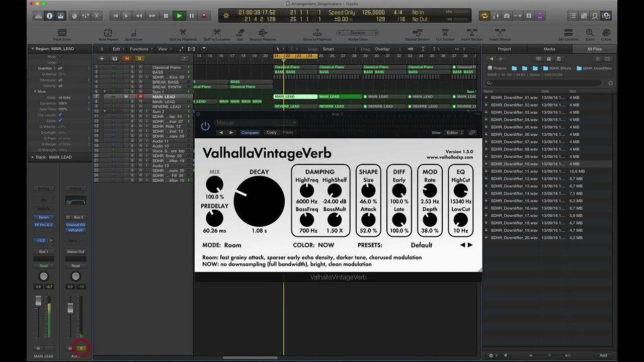Toggle Low Latency Mode speedometer icon
644x362 pixels.
point(507,16)
